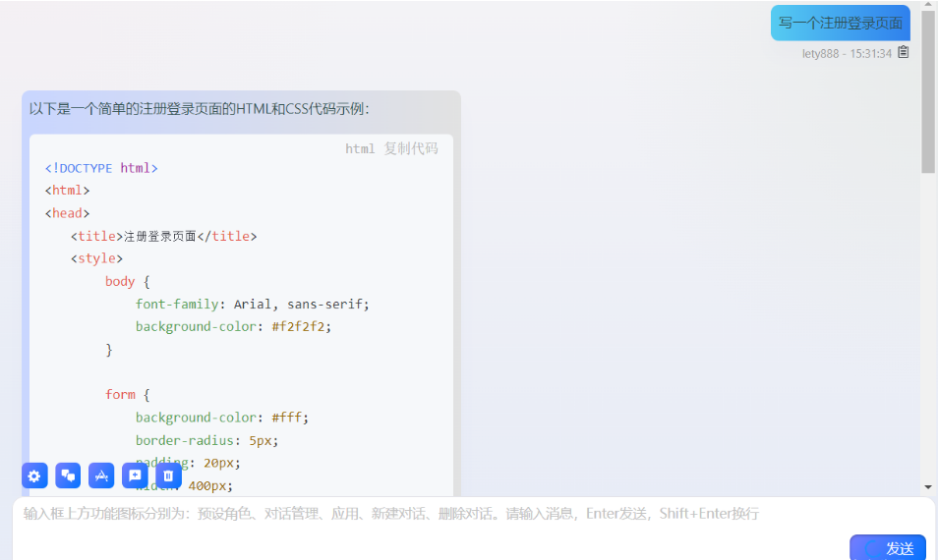
Task: Start a new conversation with plus-bubble icon
Action: point(135,476)
